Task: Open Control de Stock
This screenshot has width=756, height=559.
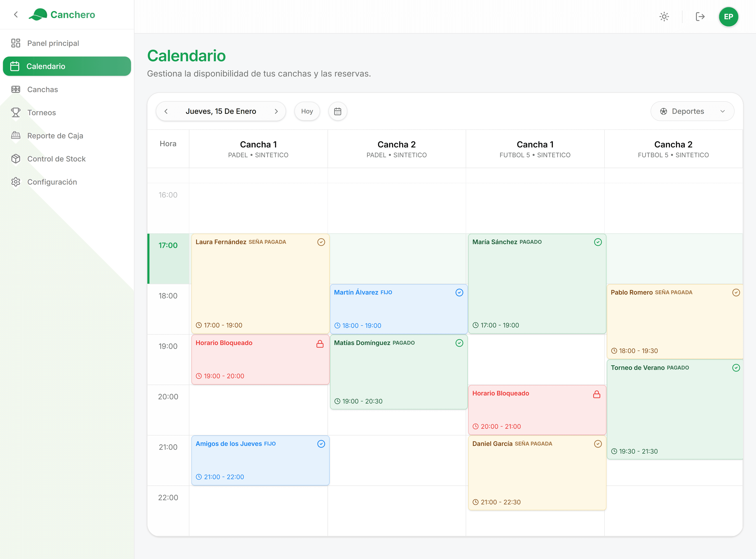Action: click(56, 159)
